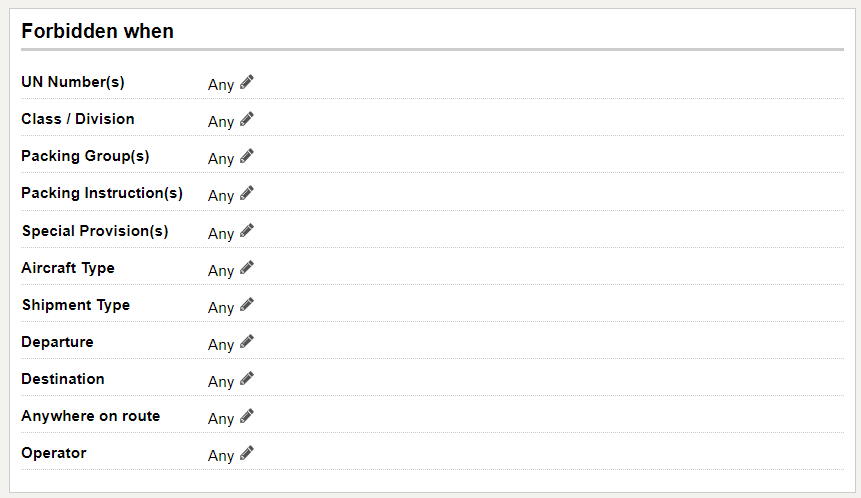Viewport: 861px width, 498px height.
Task: Edit UN Number(s) with pencil icon
Action: (x=247, y=82)
